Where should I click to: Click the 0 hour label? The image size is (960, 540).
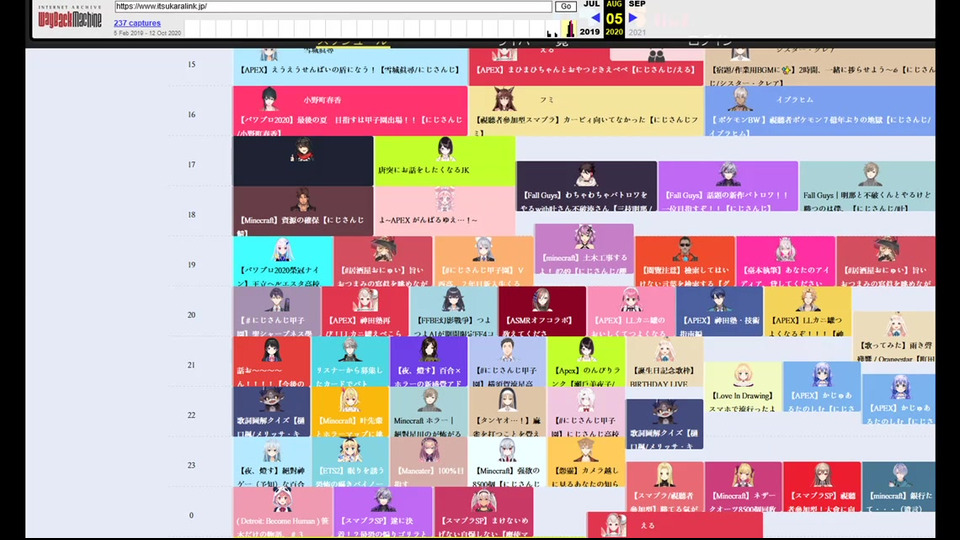pyautogui.click(x=192, y=516)
